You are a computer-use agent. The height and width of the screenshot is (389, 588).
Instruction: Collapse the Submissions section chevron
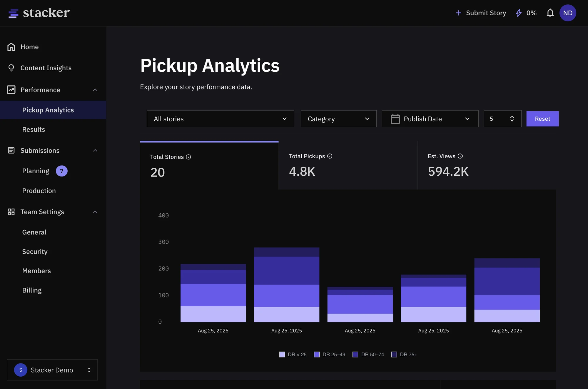point(95,150)
